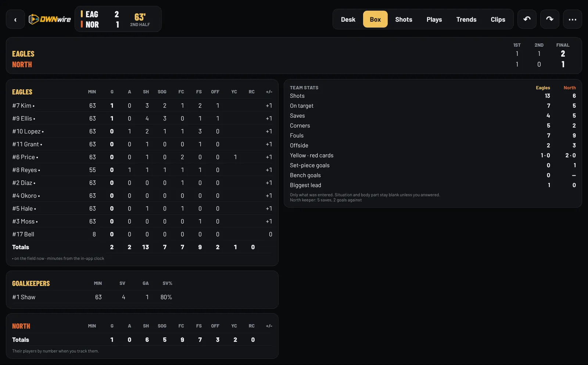Viewport: 588px width, 365px height.
Task: Switch to the Desk tab
Action: [348, 19]
